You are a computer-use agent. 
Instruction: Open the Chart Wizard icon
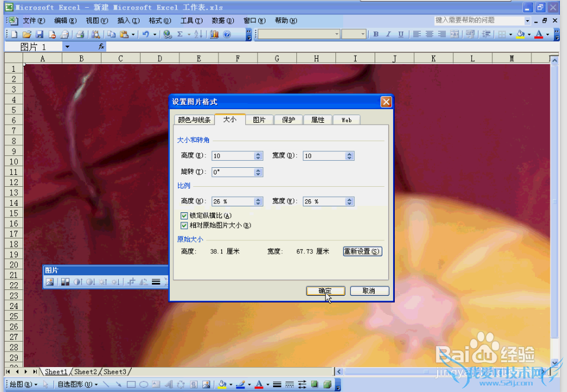pyautogui.click(x=214, y=34)
